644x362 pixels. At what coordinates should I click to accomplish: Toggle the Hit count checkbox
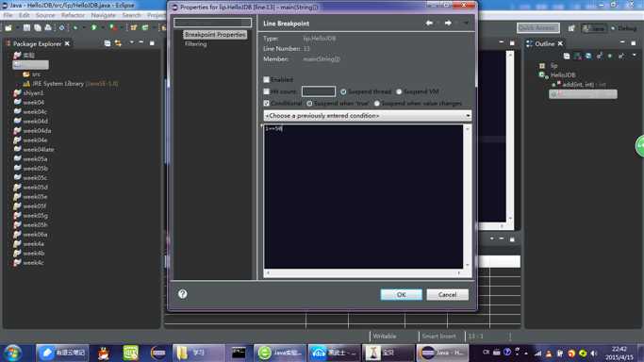click(267, 91)
